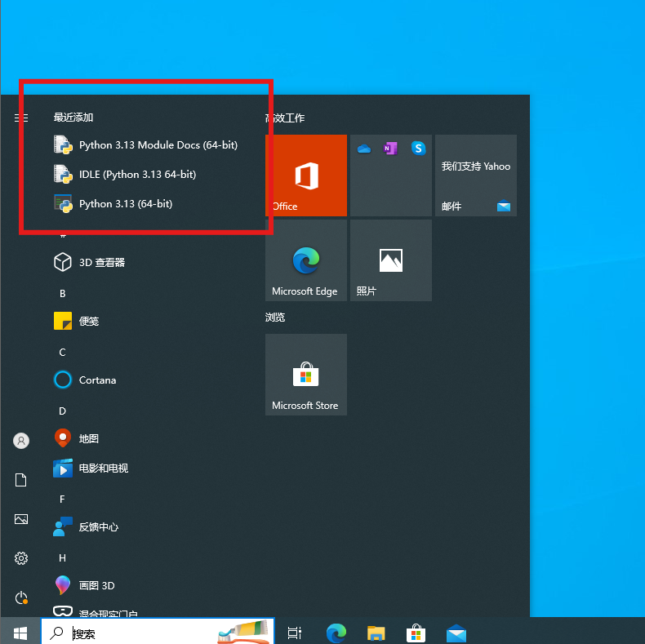Open Settings gear in the Start rail
The height and width of the screenshot is (644, 645).
coord(21,558)
